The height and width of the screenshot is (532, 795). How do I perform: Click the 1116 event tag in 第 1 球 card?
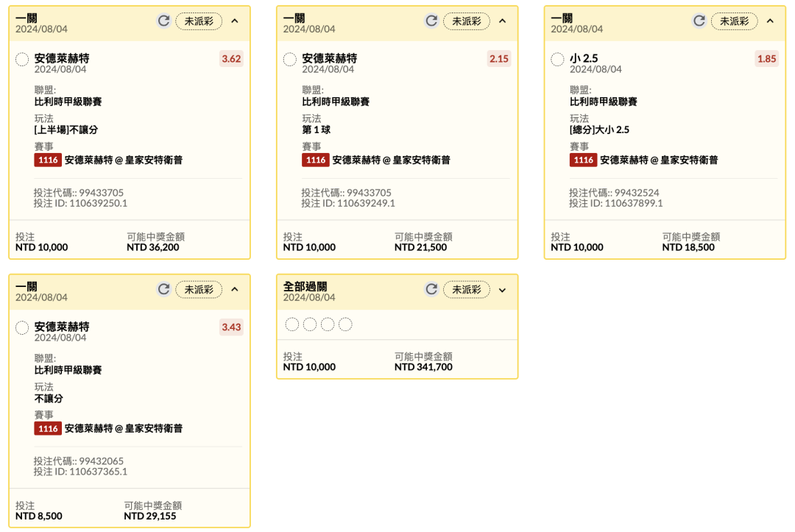(x=315, y=160)
